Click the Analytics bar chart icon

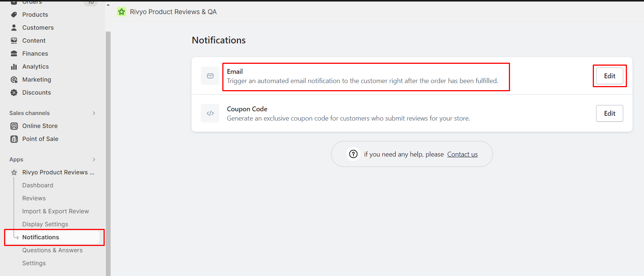pos(14,66)
